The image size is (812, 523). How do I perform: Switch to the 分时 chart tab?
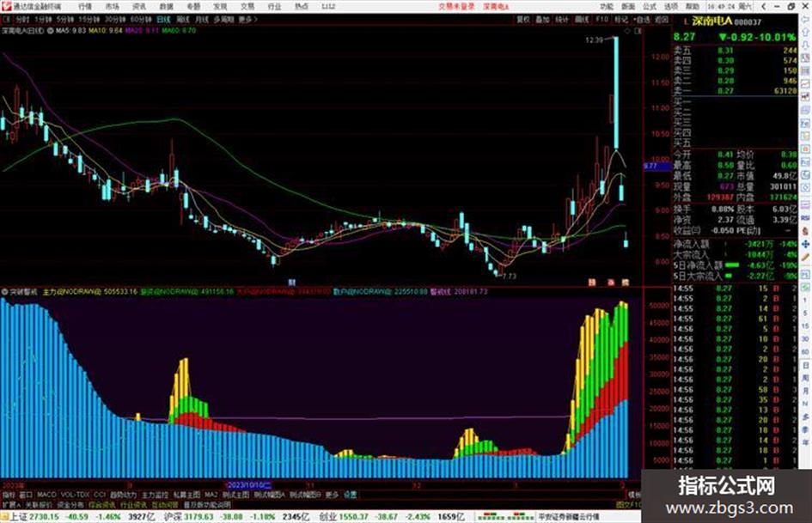(x=22, y=19)
